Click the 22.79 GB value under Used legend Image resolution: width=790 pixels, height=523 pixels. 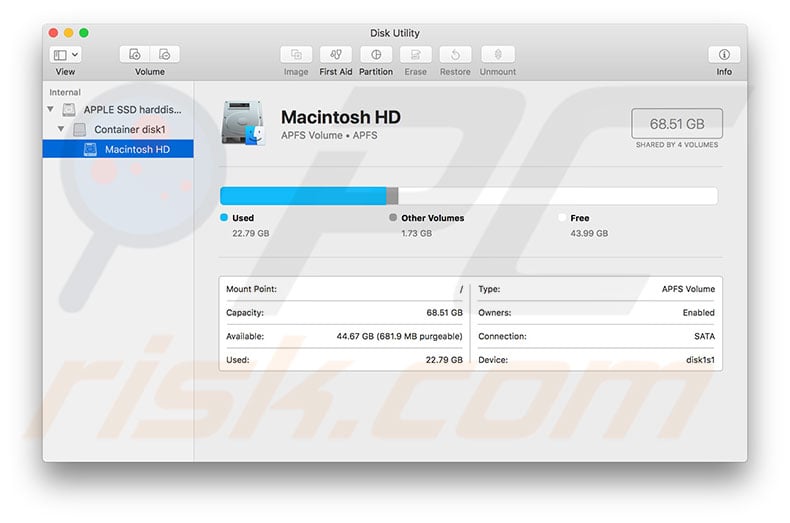click(250, 233)
